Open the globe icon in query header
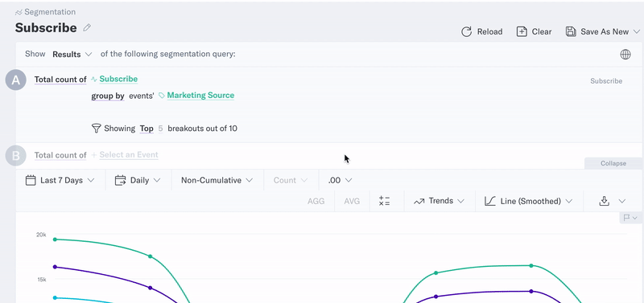Screen dimensions: 644x303 coord(625,54)
